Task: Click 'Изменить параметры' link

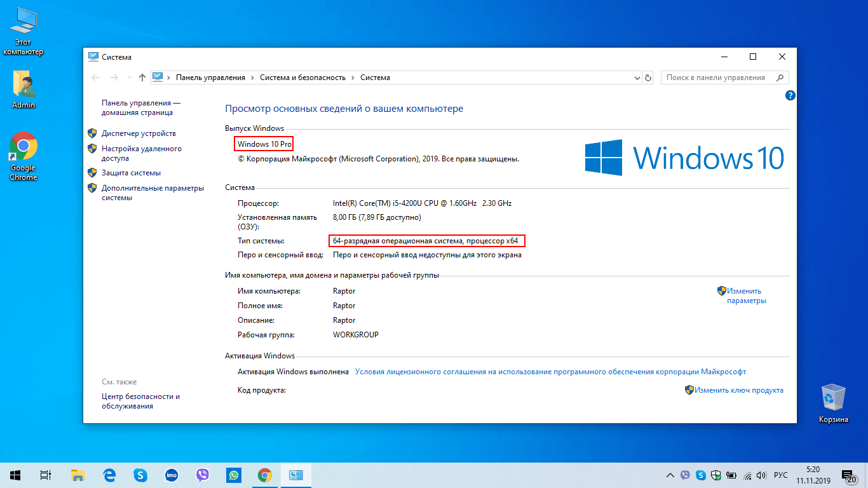Action: [x=746, y=295]
